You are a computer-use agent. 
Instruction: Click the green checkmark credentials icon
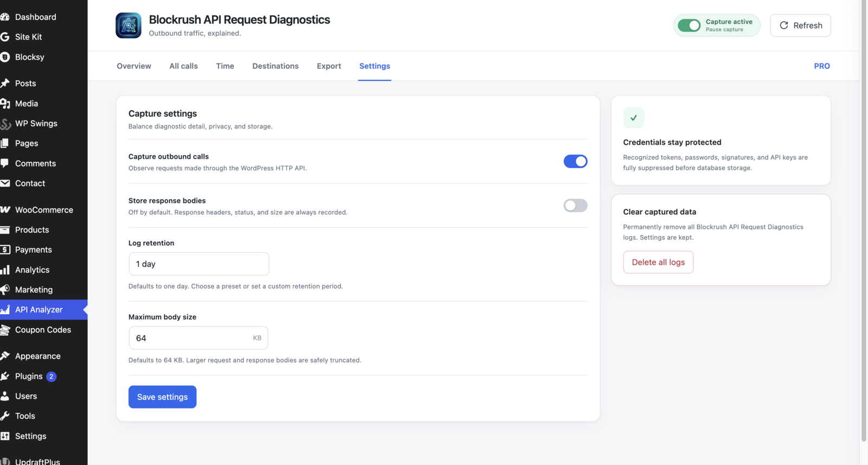point(634,118)
